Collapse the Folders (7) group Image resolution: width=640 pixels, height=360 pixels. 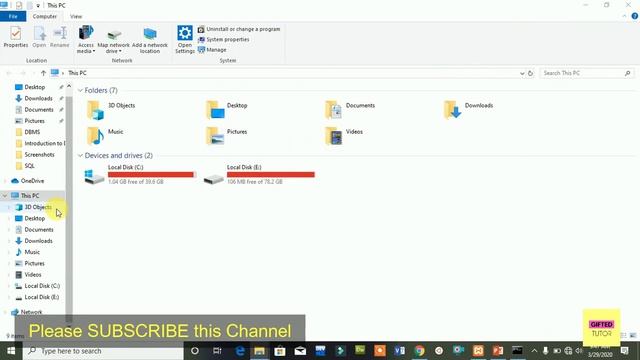pos(80,91)
